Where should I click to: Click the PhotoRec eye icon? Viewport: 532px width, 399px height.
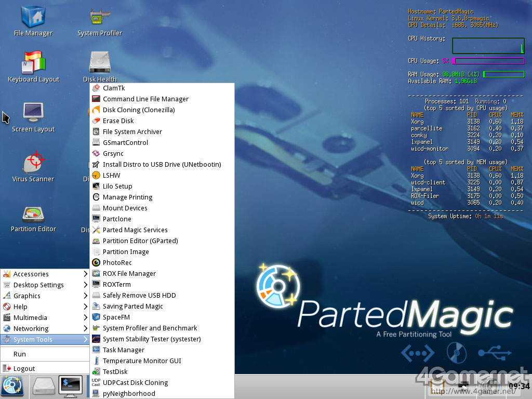[96, 262]
